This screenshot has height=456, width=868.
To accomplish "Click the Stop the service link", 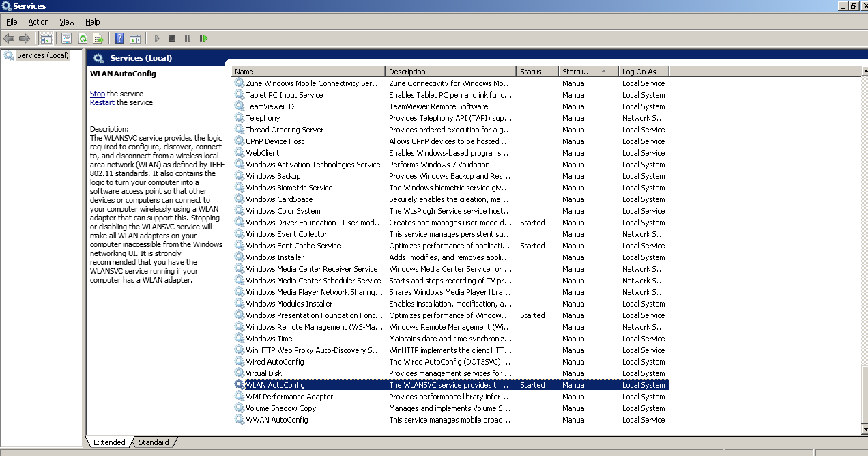I will coord(98,94).
